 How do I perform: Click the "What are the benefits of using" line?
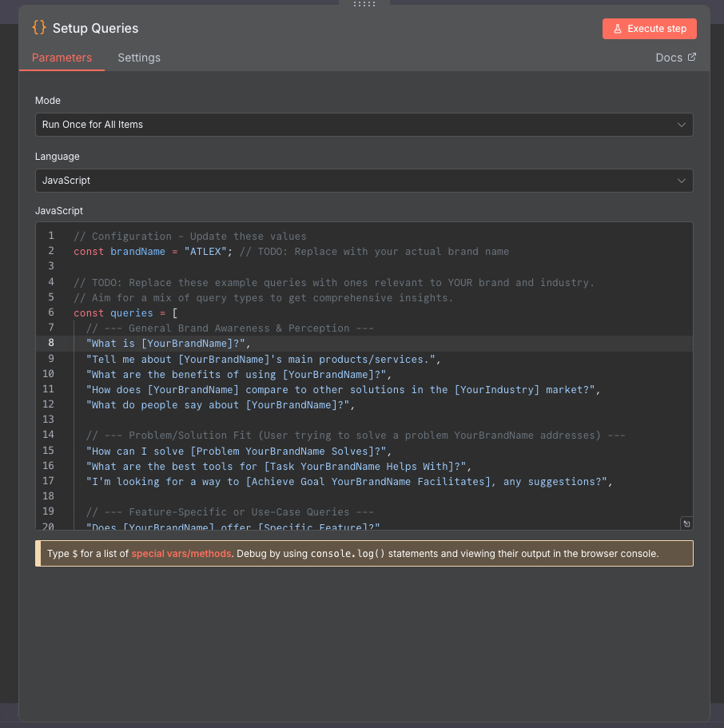pyautogui.click(x=239, y=374)
